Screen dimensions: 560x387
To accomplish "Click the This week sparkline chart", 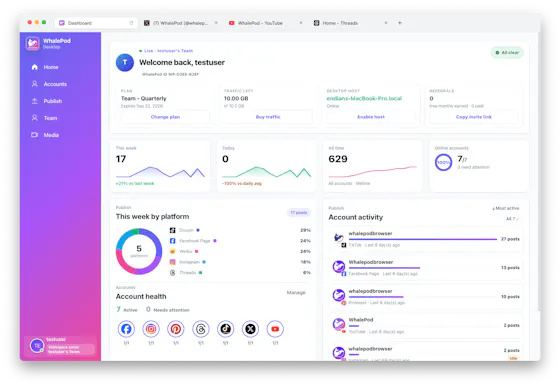I will 160,172.
